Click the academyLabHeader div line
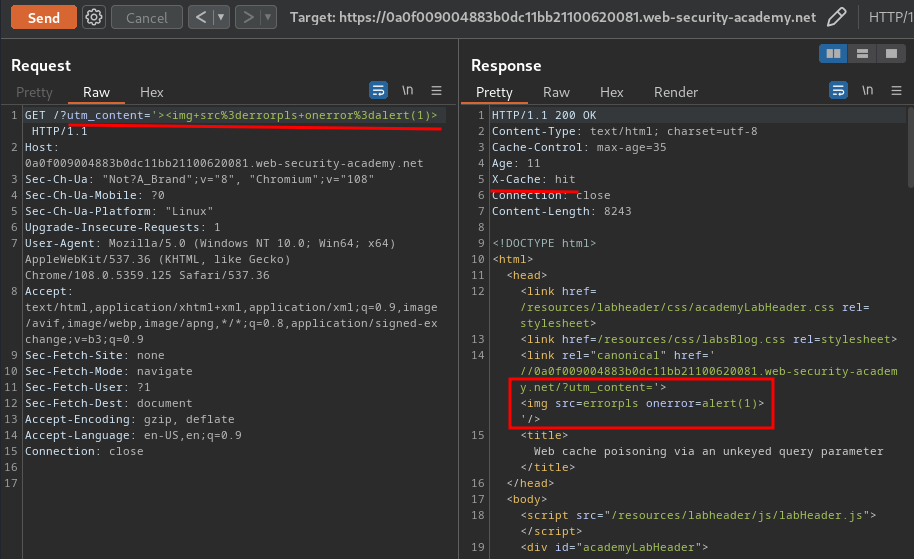 tap(614, 547)
